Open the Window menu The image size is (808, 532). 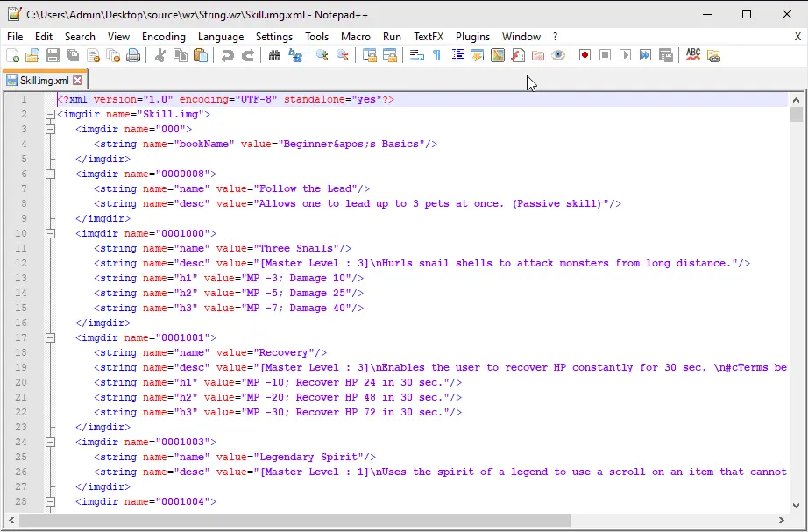pyautogui.click(x=521, y=37)
